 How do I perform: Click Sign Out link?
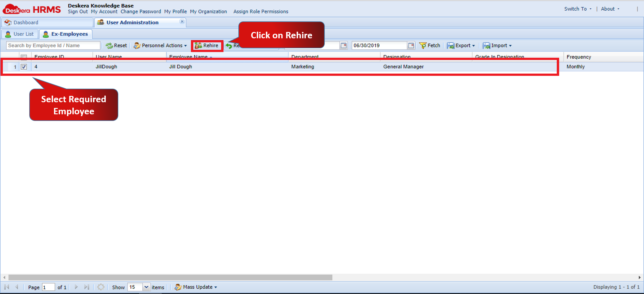tap(78, 11)
